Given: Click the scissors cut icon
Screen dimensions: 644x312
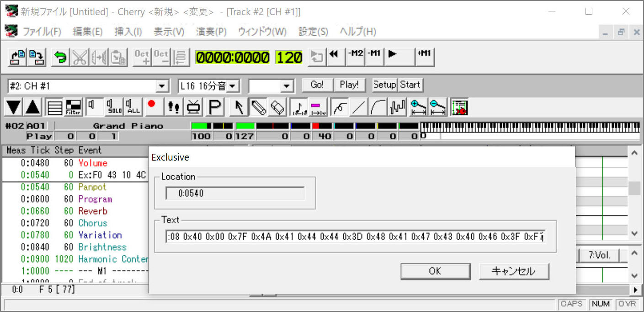Looking at the screenshot, I should 80,57.
